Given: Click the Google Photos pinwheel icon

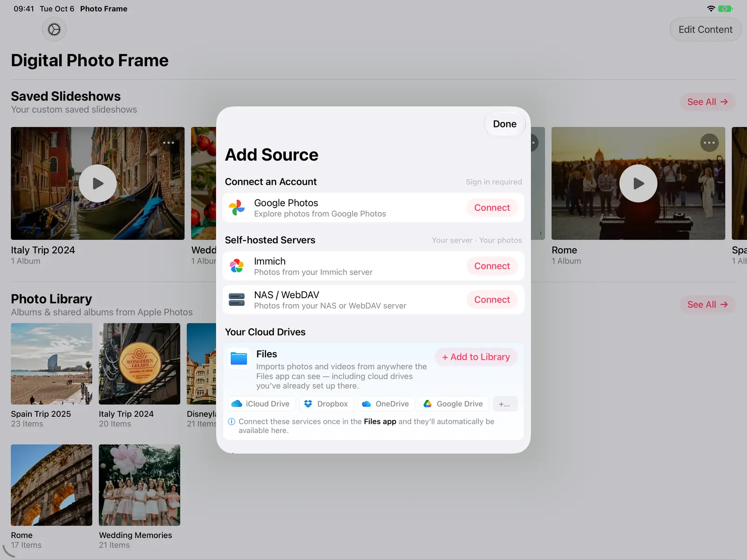Looking at the screenshot, I should point(237,208).
